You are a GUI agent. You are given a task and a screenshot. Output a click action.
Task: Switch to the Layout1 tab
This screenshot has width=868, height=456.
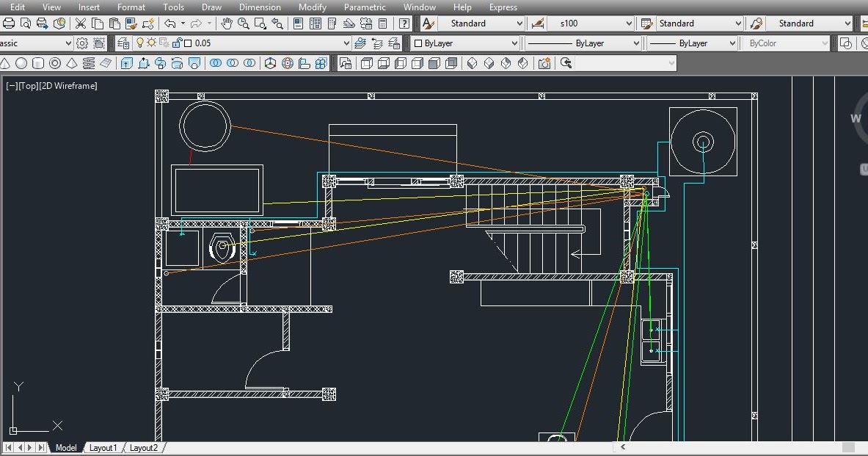(x=103, y=448)
